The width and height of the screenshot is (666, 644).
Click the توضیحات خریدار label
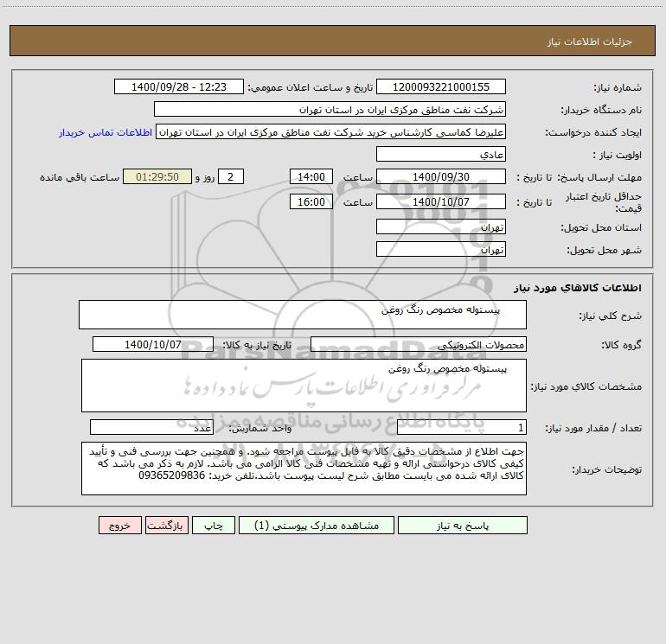pos(607,469)
